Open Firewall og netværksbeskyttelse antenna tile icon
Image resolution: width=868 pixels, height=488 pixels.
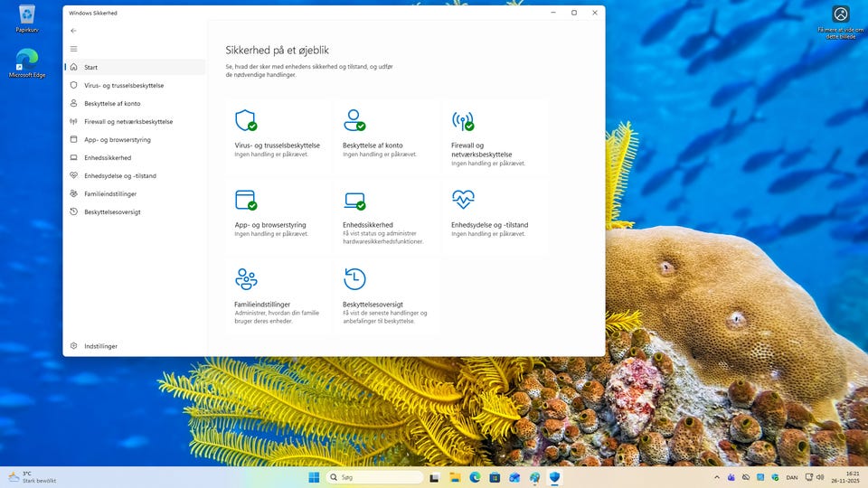coord(462,121)
